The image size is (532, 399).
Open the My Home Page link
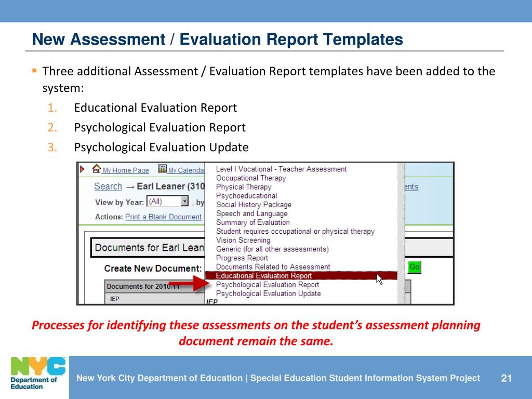click(x=126, y=170)
